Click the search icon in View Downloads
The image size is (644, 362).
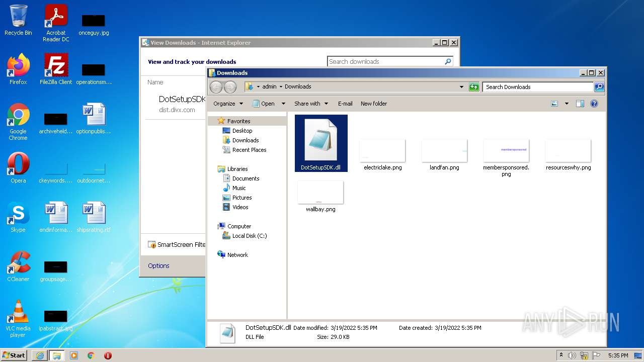[448, 61]
